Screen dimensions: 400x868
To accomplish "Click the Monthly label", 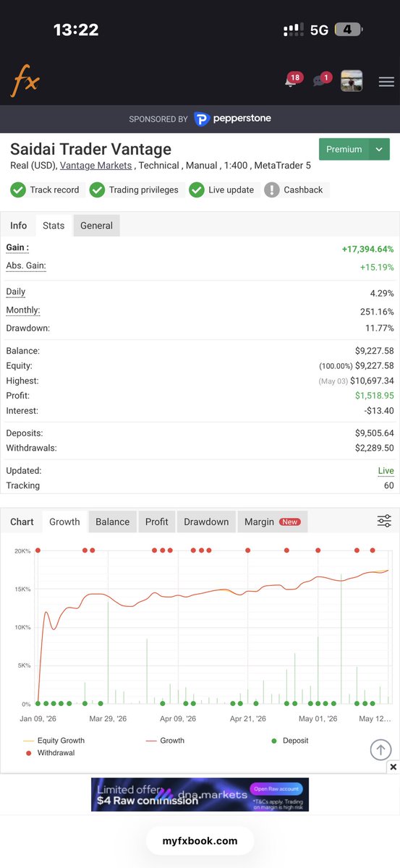I will 23,310.
